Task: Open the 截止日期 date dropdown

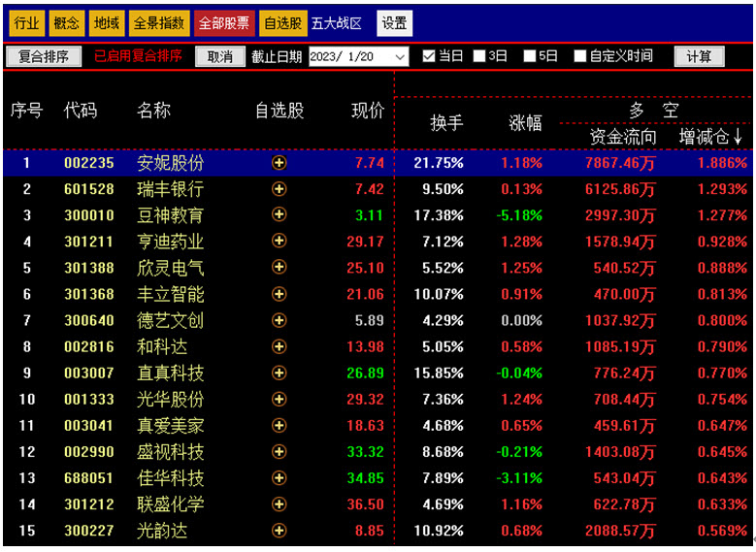Action: pyautogui.click(x=400, y=57)
